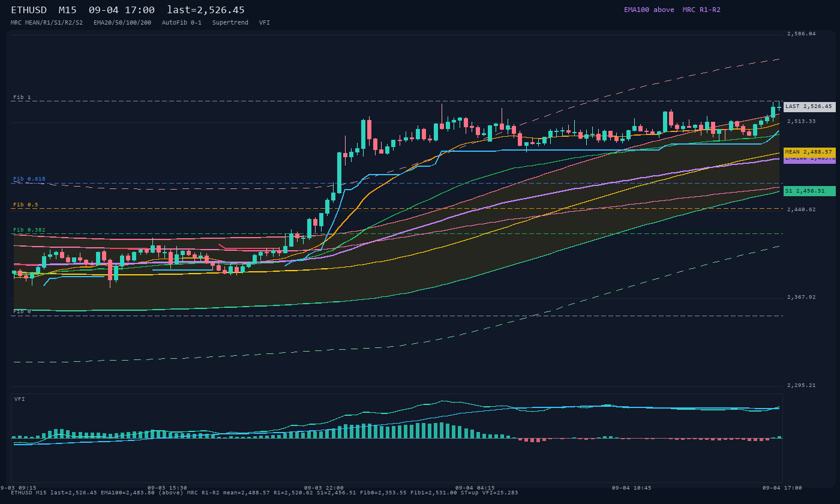The width and height of the screenshot is (840, 504).
Task: Click the Fib 0.5 level label
Action: pyautogui.click(x=26, y=205)
